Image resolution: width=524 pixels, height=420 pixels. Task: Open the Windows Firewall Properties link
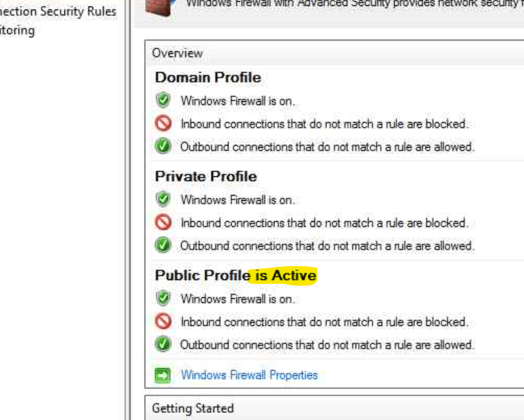249,375
